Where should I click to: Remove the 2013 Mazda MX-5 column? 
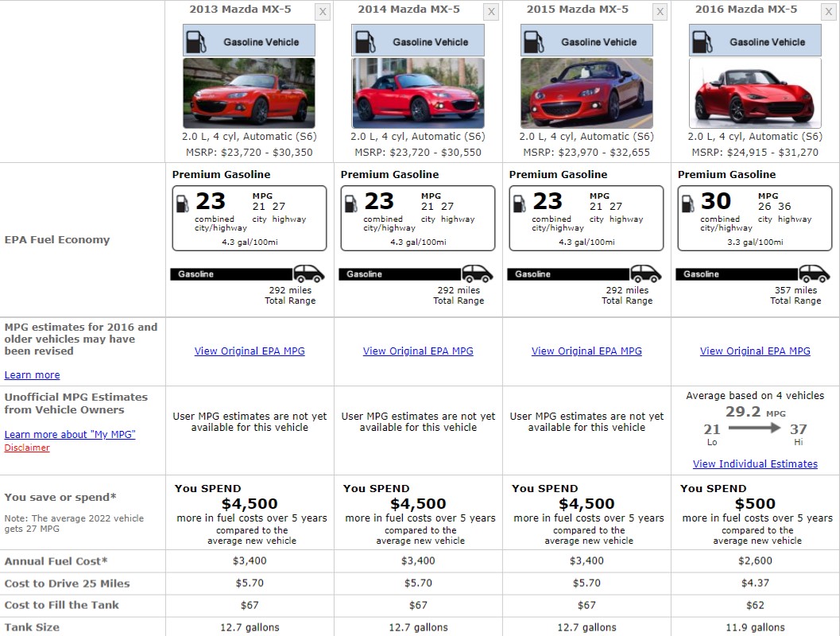pyautogui.click(x=322, y=12)
